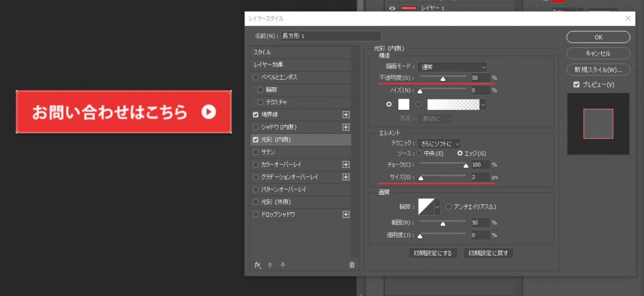Add another シャドウ (内側) effect with plus icon
Screen dimensions: 644x296
(x=345, y=127)
